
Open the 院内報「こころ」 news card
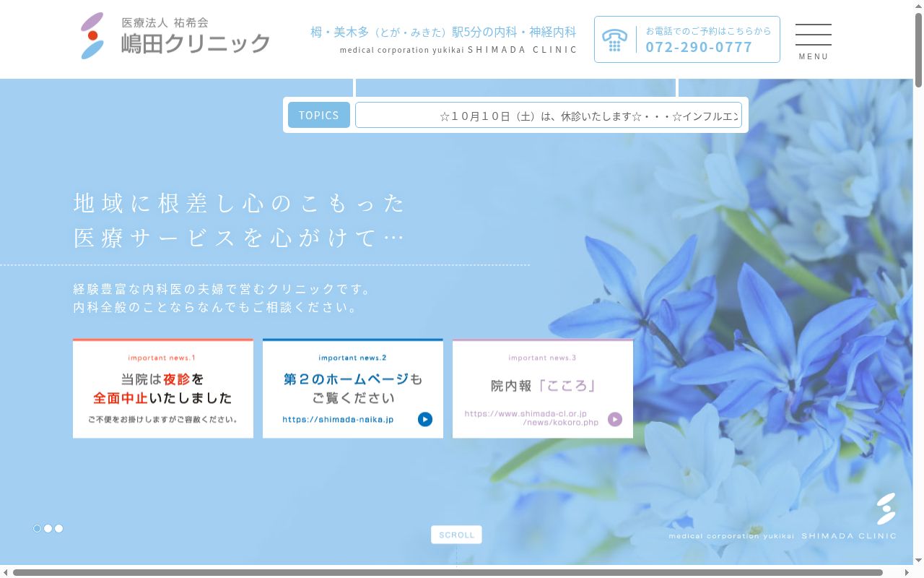click(x=543, y=388)
